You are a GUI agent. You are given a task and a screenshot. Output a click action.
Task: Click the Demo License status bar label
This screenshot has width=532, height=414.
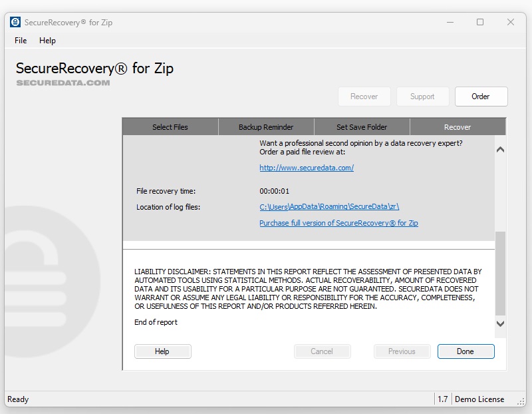coord(479,399)
